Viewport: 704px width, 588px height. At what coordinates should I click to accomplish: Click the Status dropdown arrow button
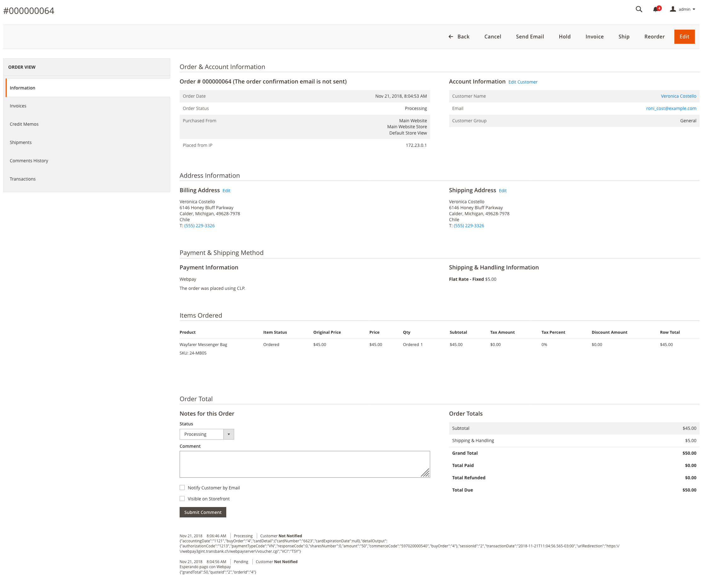229,434
